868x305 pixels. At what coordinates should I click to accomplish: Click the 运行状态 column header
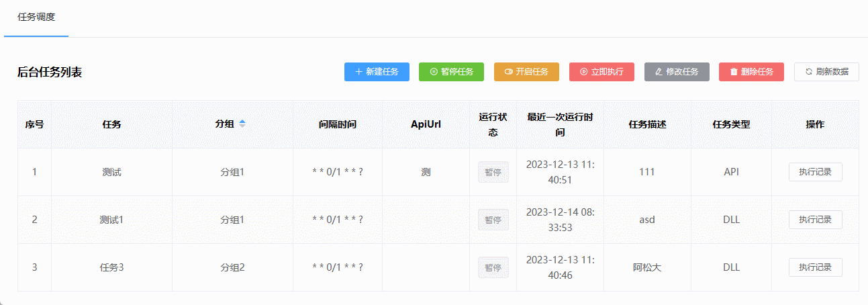point(493,124)
